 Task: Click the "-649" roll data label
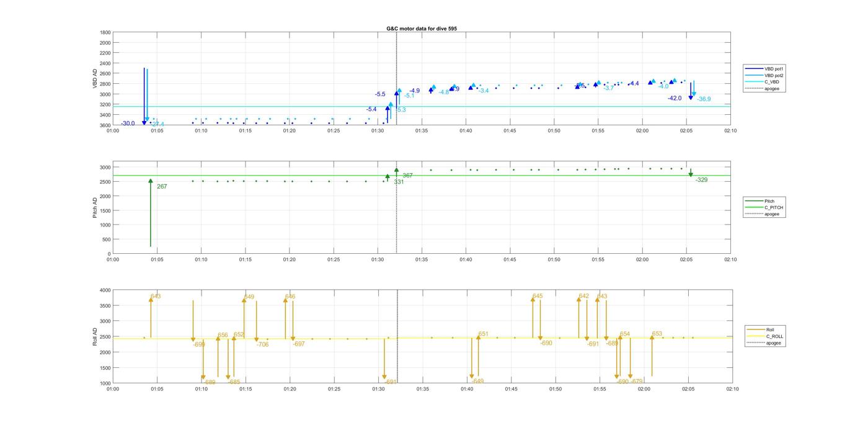(477, 382)
